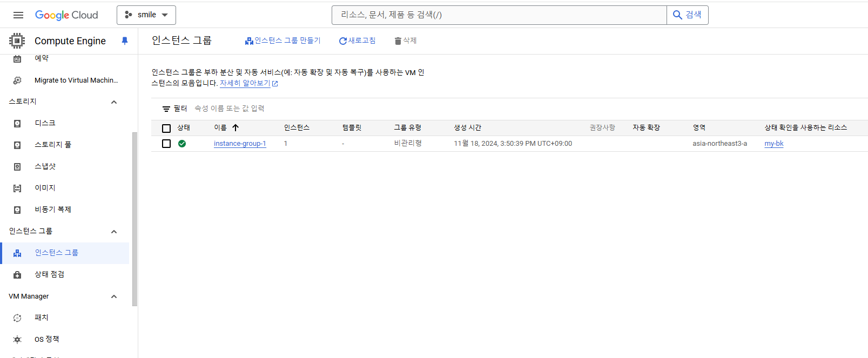Open the 예약 sidebar item
The height and width of the screenshot is (358, 868).
point(42,58)
